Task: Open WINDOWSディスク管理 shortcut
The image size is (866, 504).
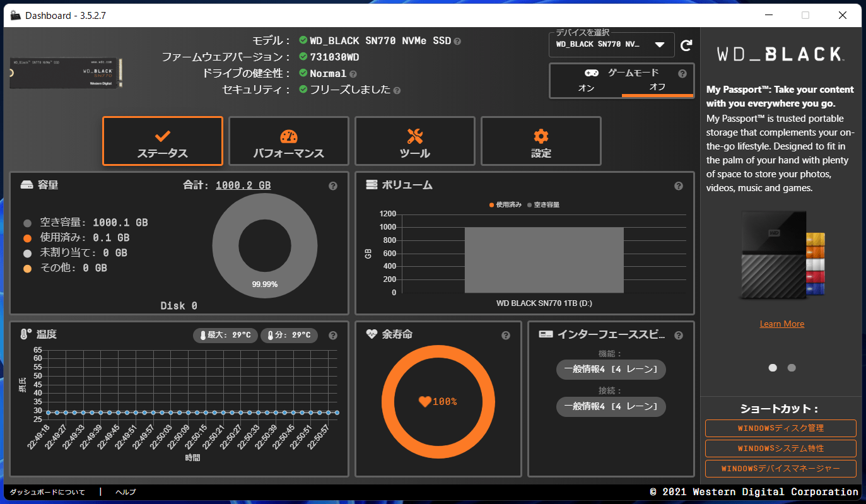Action: tap(781, 428)
